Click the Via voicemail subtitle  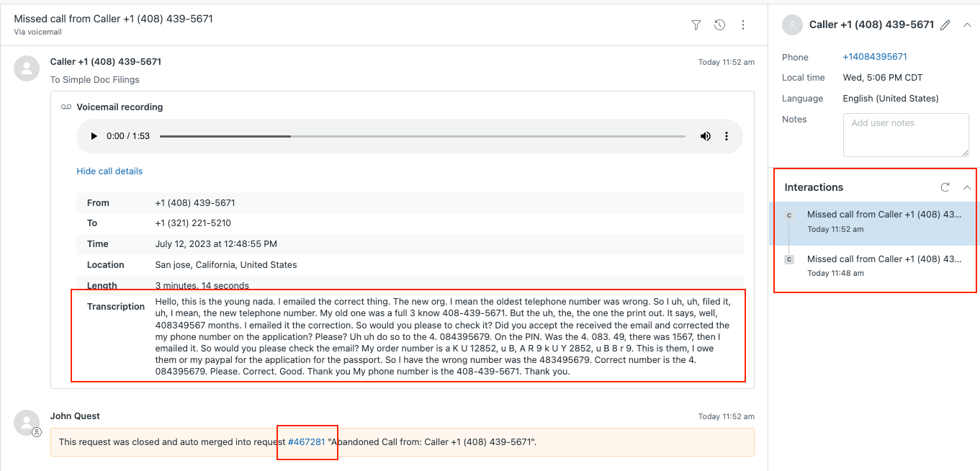pos(37,32)
